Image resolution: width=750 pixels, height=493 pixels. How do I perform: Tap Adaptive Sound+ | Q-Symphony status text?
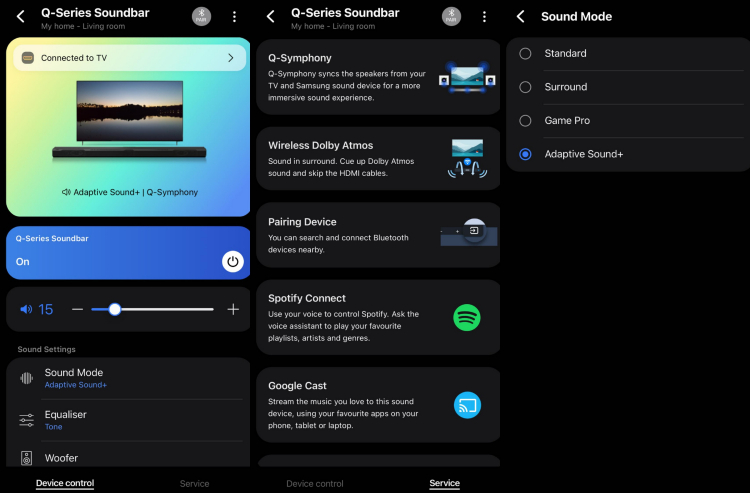pos(130,192)
